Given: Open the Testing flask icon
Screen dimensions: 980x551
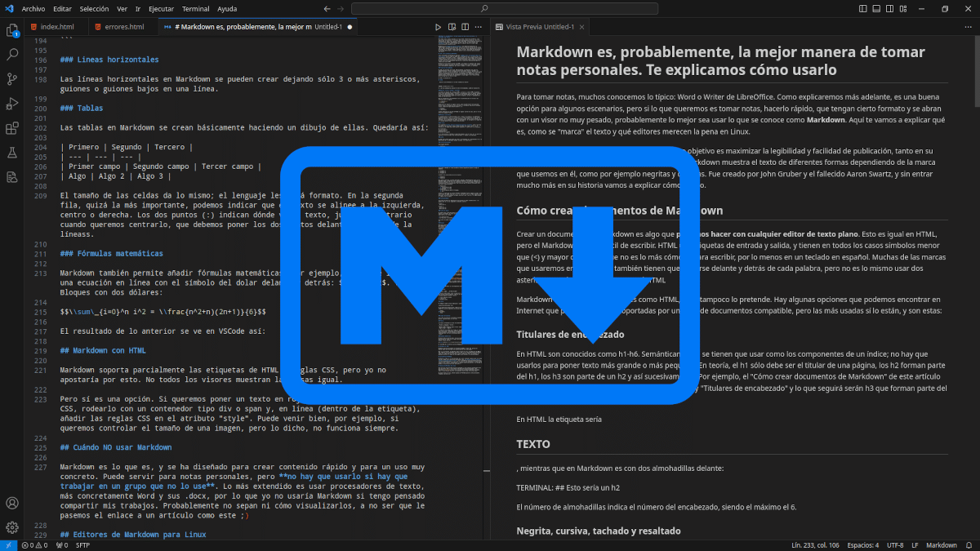Looking at the screenshot, I should (12, 152).
